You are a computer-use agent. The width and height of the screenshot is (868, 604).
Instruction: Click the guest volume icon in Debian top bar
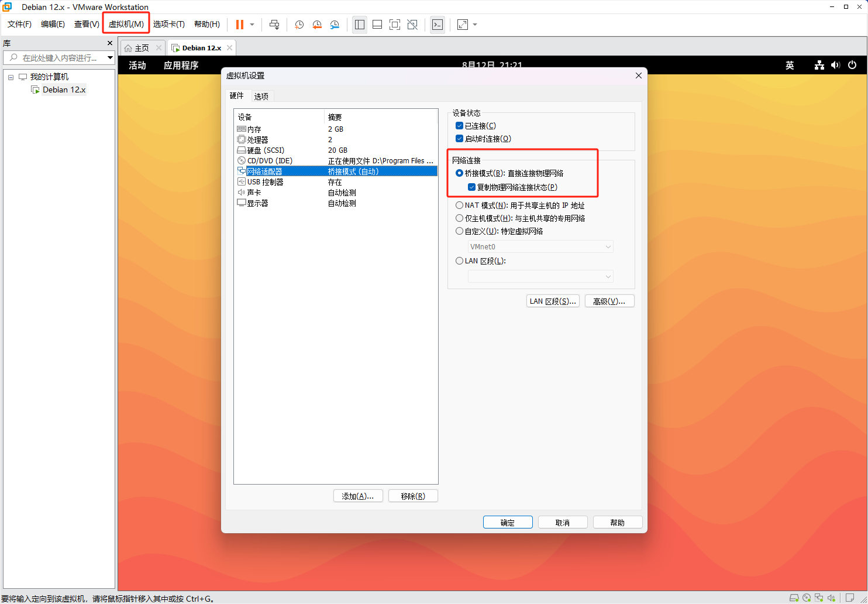[x=836, y=65]
